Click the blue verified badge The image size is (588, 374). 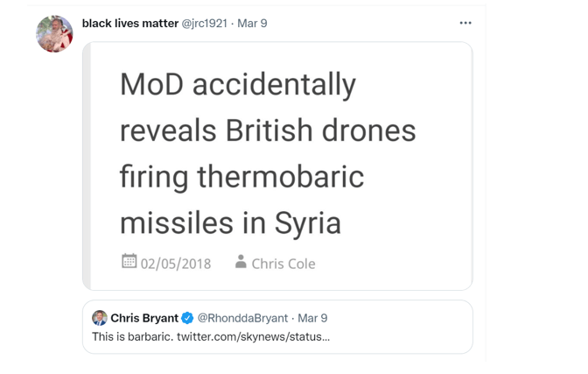pos(187,318)
